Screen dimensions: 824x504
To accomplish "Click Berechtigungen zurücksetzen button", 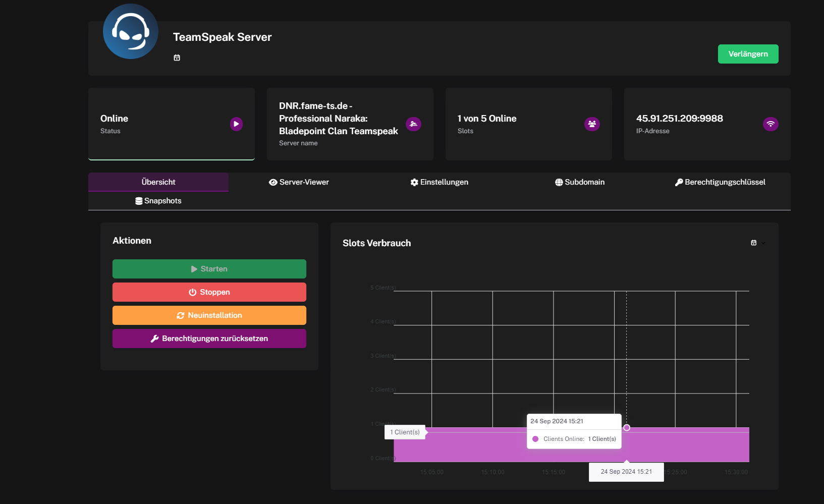I will [209, 339].
